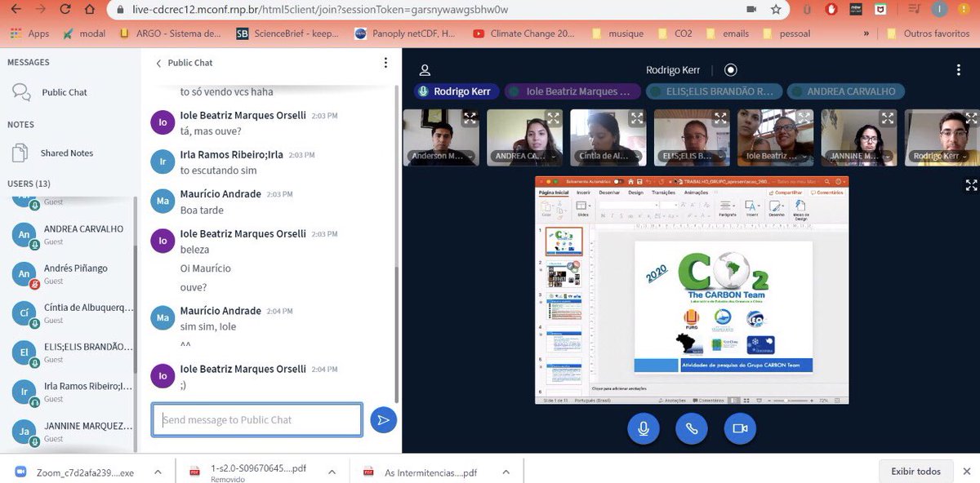This screenshot has height=483, width=980.
Task: Go to the browser home page
Action: point(91,10)
